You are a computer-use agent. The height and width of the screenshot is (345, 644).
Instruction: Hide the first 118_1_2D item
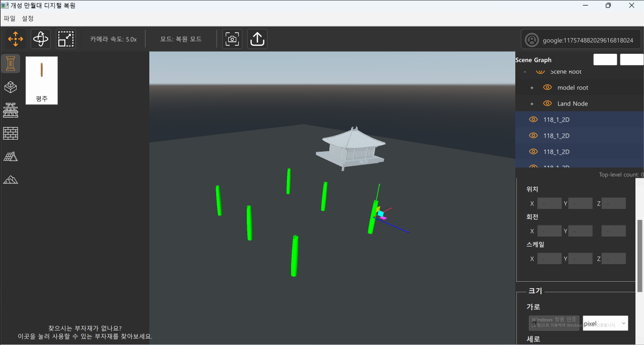tap(533, 120)
